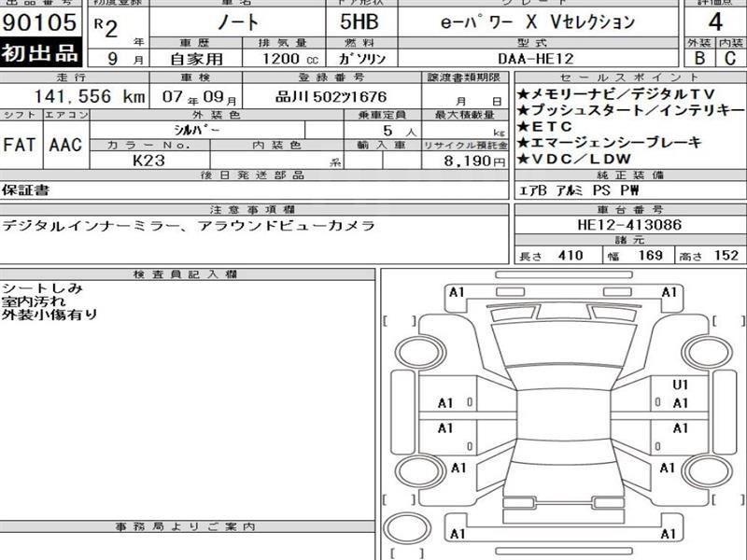Select the A1 mark directly below U1
This screenshot has width=747, height=560.
[x=681, y=403]
